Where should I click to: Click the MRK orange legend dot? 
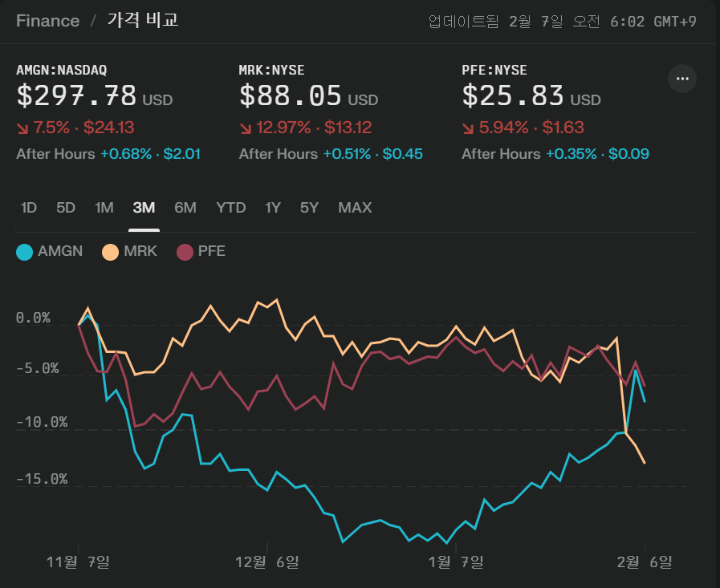pyautogui.click(x=110, y=252)
